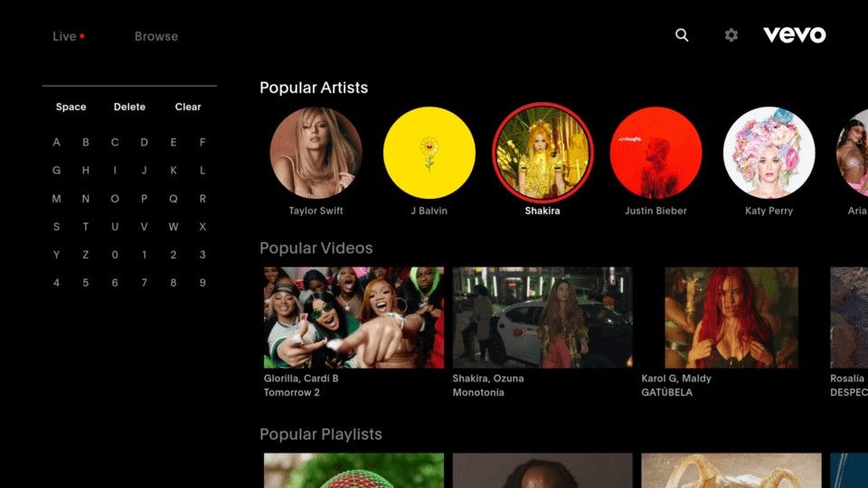This screenshot has width=868, height=488.
Task: Select letter A on the on-screen keyboard
Action: coord(56,142)
